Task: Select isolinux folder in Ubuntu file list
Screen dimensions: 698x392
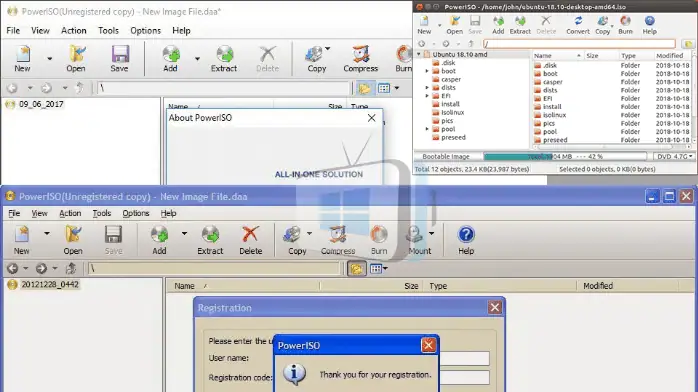Action: pyautogui.click(x=554, y=115)
